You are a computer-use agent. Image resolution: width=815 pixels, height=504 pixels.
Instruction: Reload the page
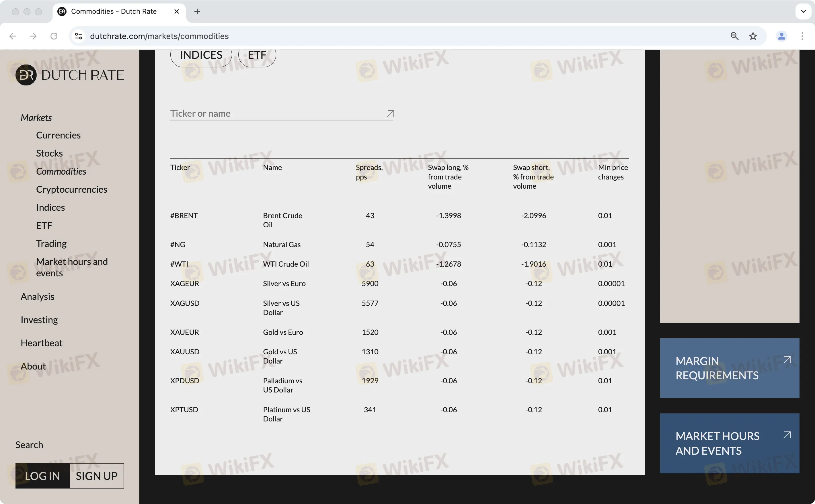point(54,36)
